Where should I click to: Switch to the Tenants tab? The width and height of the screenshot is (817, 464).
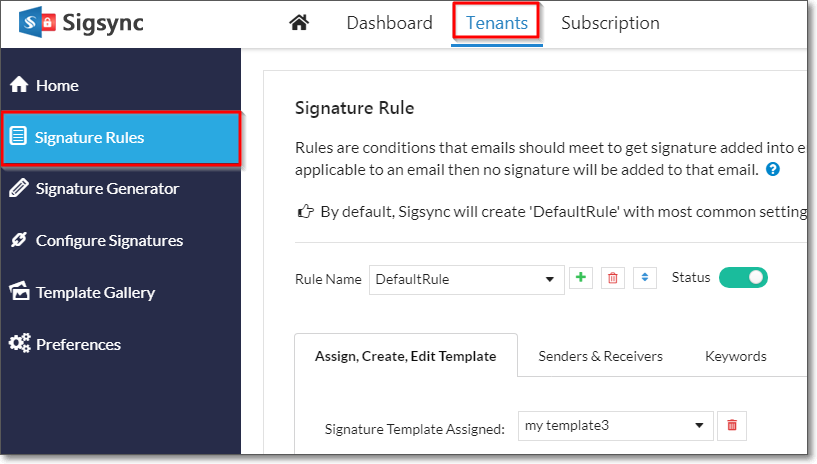pyautogui.click(x=497, y=23)
